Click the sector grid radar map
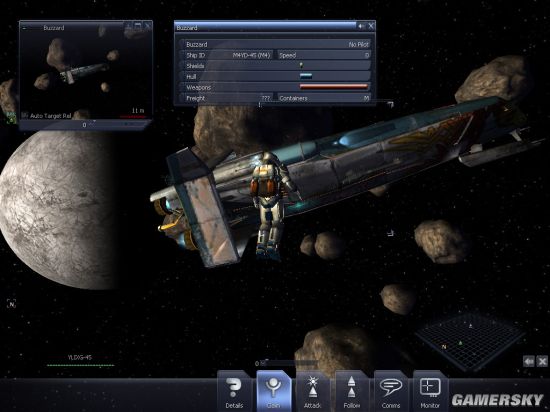550x412 pixels. tap(470, 342)
